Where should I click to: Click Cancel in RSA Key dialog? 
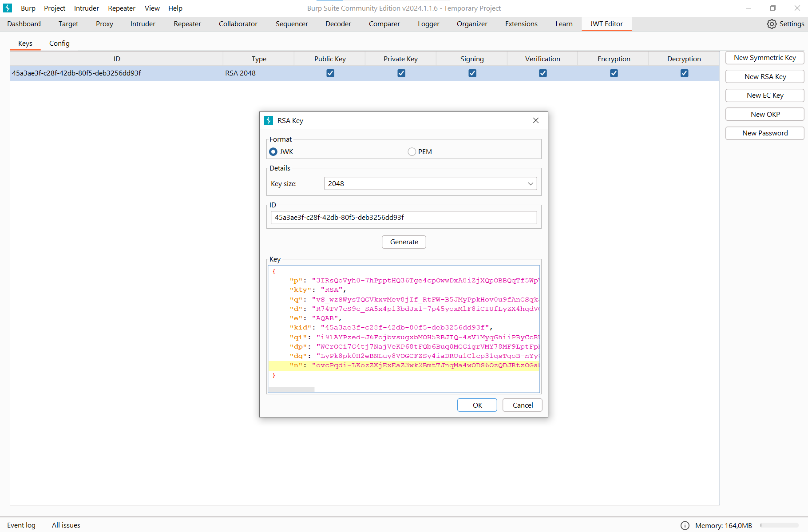(x=523, y=405)
